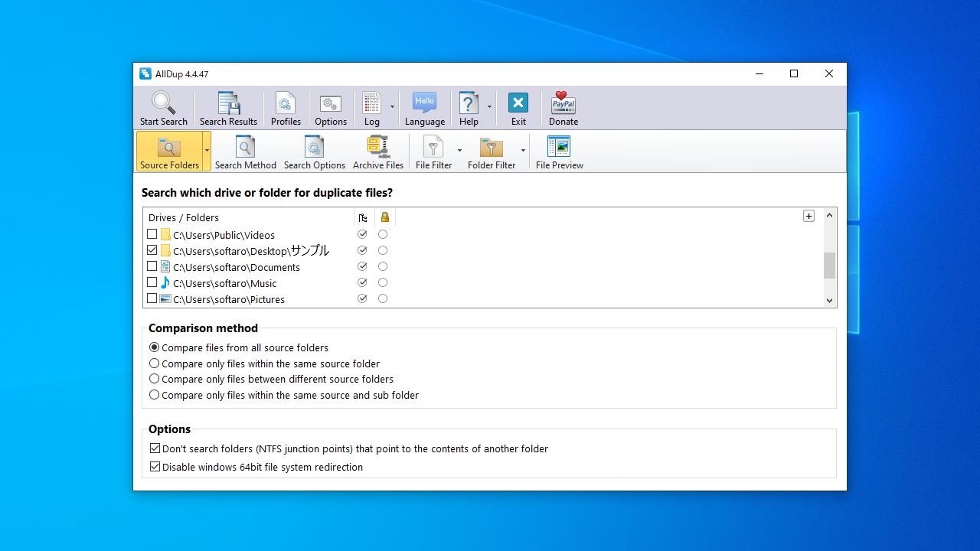
Task: Click the AllDup app icon in title bar
Action: pyautogui.click(x=145, y=74)
